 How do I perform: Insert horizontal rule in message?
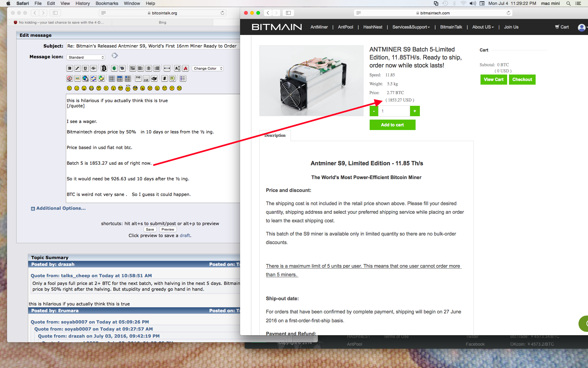pyautogui.click(x=167, y=68)
